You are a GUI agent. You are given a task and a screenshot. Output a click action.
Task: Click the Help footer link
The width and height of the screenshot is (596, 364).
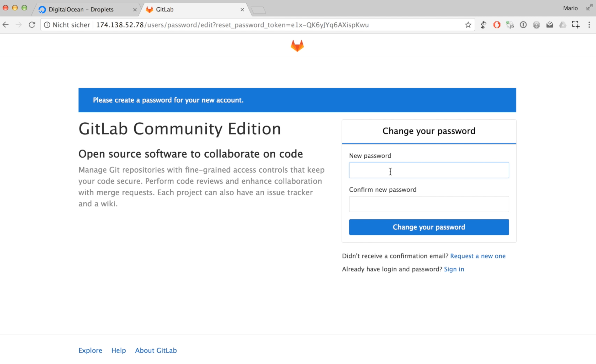(119, 350)
